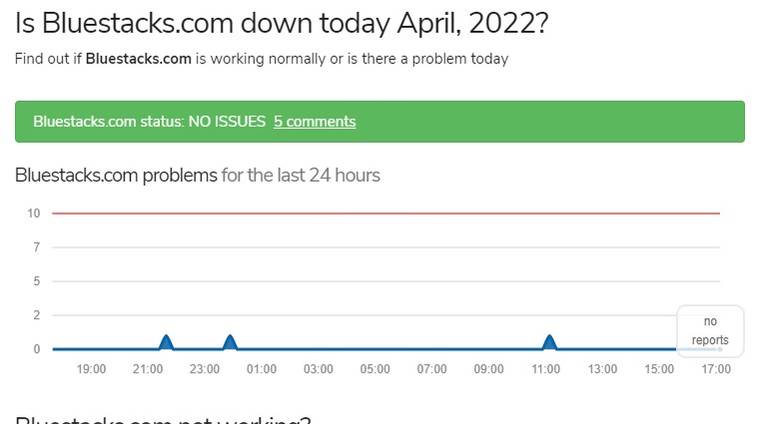The width and height of the screenshot is (757, 424).
Task: Open the "5 comments" link
Action: click(x=314, y=122)
